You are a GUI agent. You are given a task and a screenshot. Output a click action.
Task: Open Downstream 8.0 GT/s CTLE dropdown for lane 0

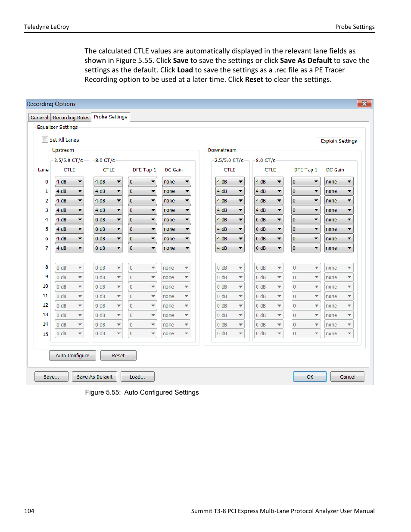click(x=269, y=182)
